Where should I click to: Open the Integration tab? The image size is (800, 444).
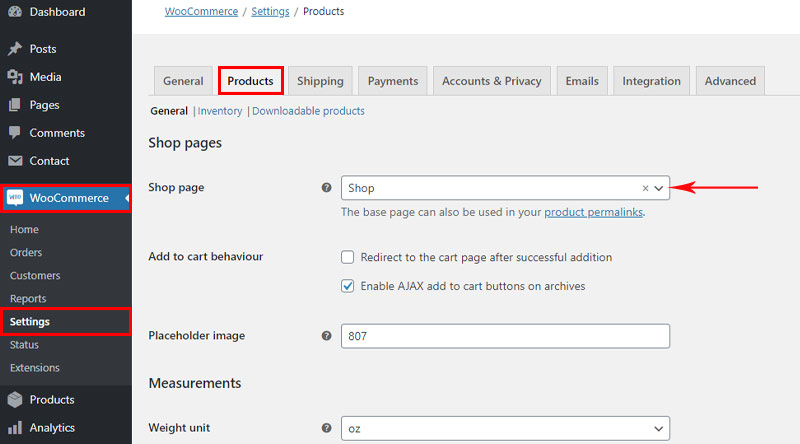tap(652, 81)
